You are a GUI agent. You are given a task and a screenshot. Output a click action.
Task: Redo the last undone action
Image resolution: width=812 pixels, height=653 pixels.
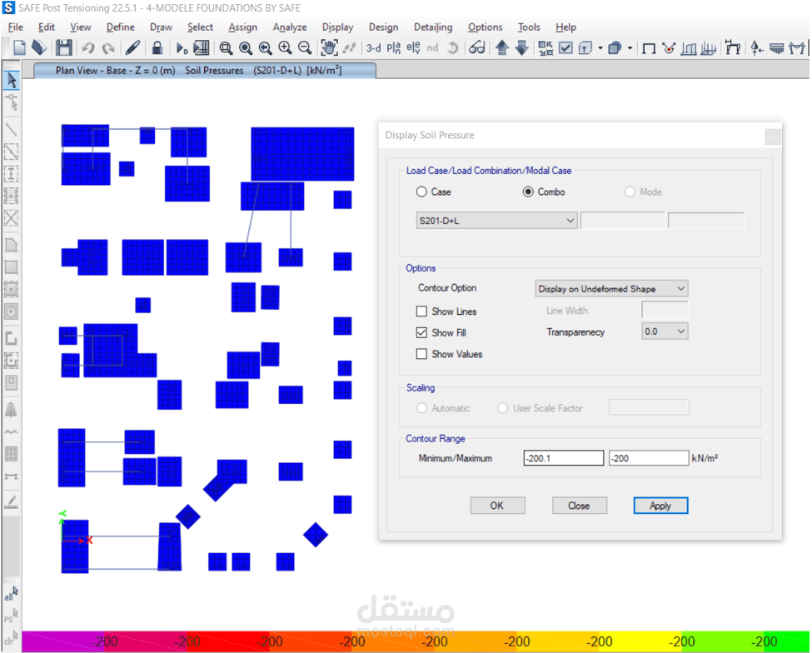click(x=108, y=48)
